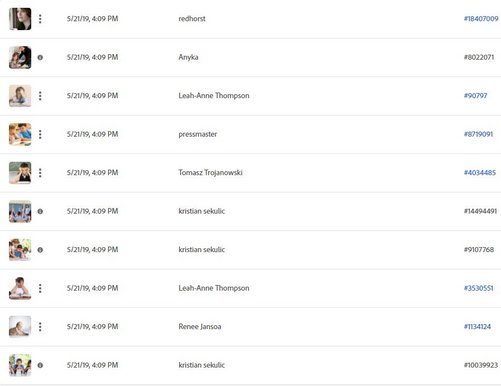Screen dimensions: 501x386
Task: Select the Tomasz Trojanowski image thumbnail
Action: 20,173
